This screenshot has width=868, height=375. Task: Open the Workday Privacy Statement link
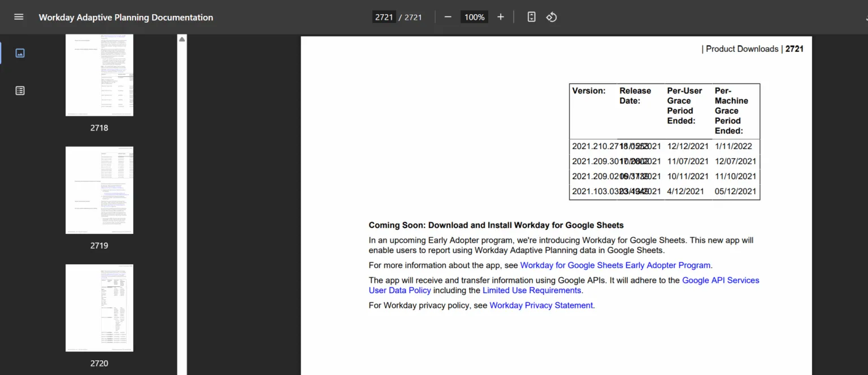(541, 305)
